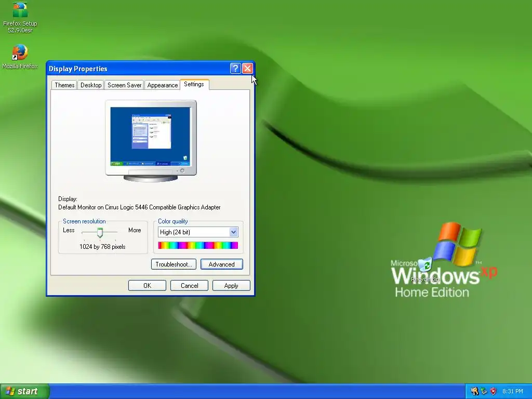Click the Windows Activation keys tray icon
Viewport: 532px width, 399px height.
[474, 391]
